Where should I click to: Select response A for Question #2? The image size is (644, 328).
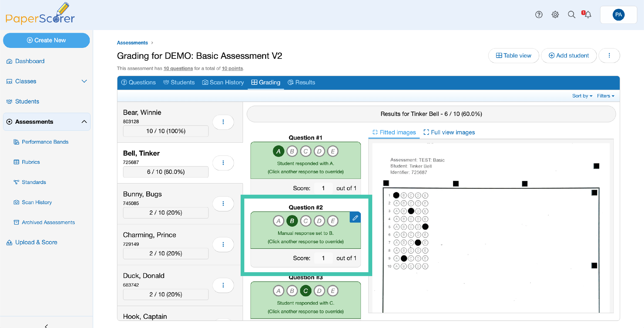tap(278, 221)
